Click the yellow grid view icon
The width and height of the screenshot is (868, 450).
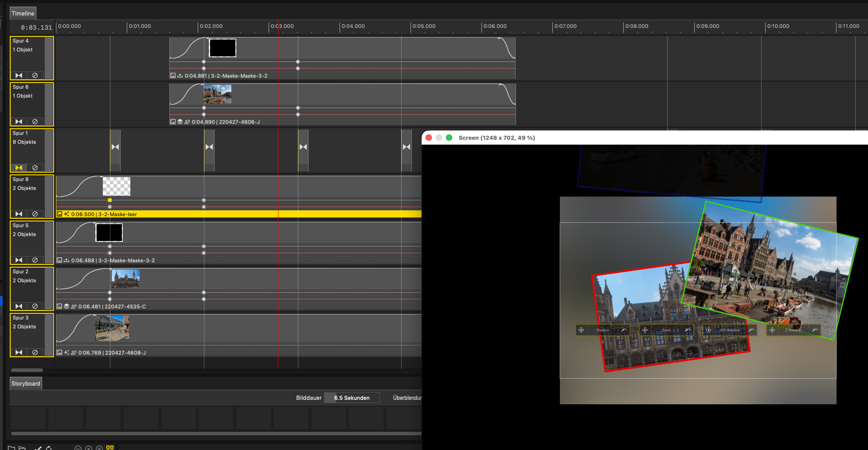(110, 447)
